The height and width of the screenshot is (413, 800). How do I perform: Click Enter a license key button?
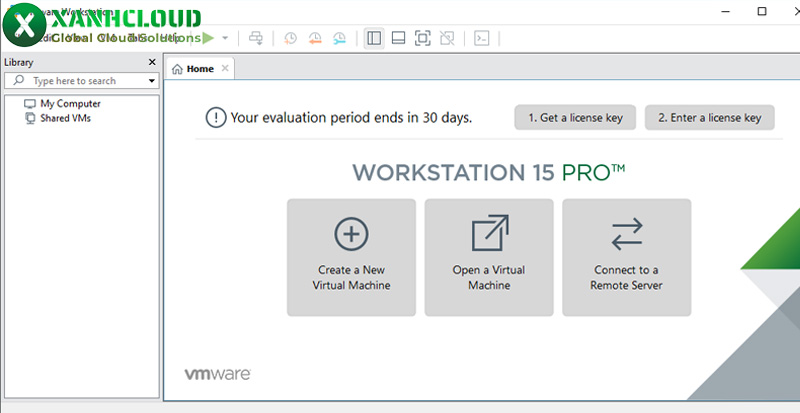[710, 118]
